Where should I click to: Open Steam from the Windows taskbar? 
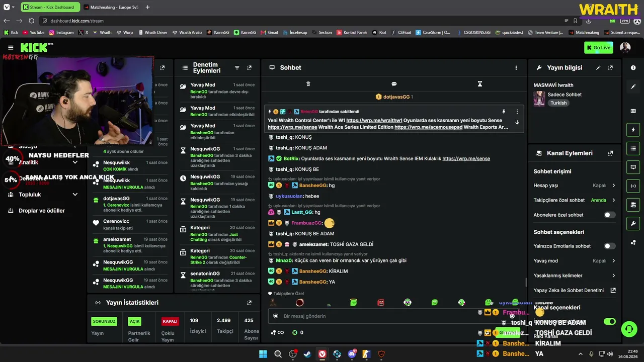[x=307, y=354]
